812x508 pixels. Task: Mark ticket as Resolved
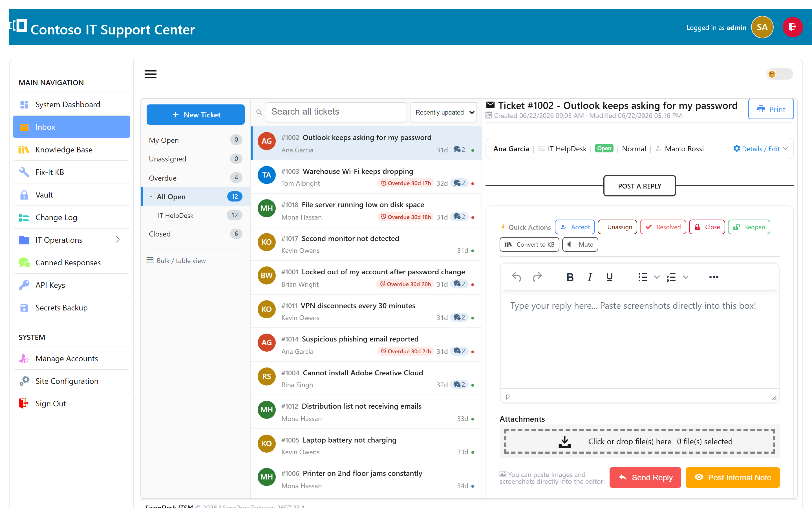click(663, 227)
